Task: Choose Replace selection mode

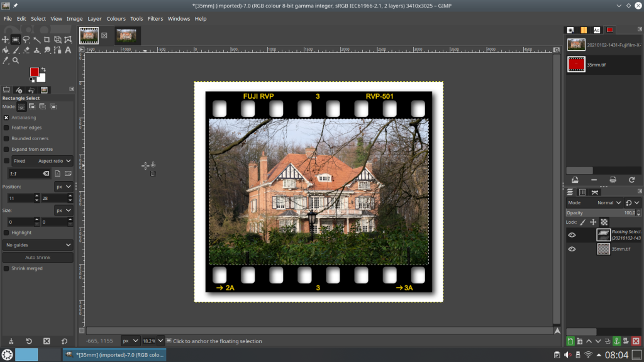Action: (21, 107)
